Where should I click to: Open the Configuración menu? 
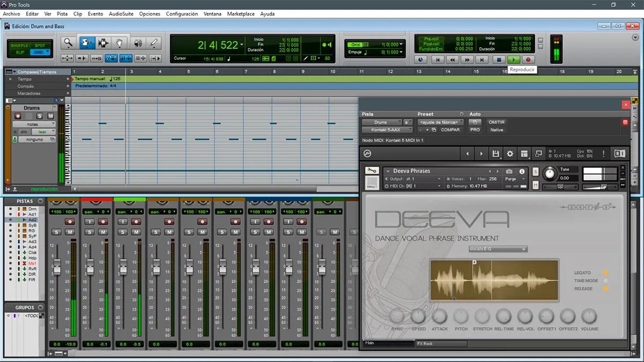tap(182, 14)
